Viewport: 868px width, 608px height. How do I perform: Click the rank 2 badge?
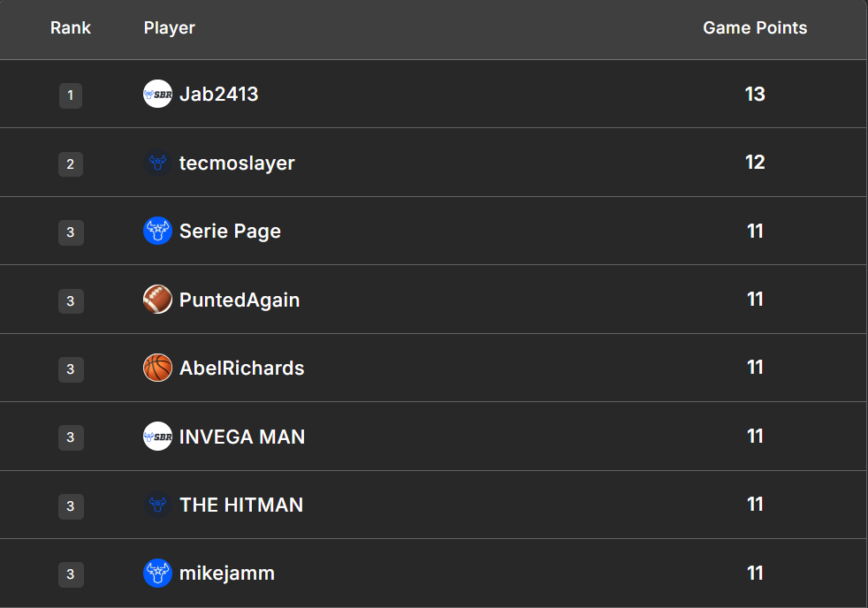[71, 163]
